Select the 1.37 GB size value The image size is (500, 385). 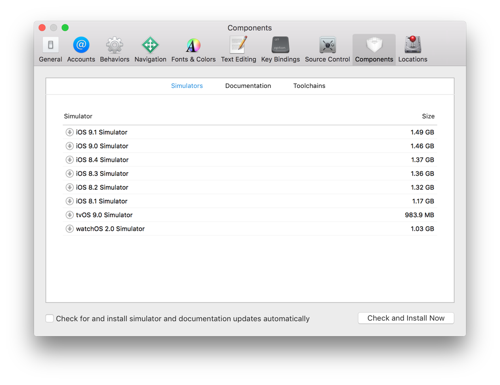(x=423, y=160)
